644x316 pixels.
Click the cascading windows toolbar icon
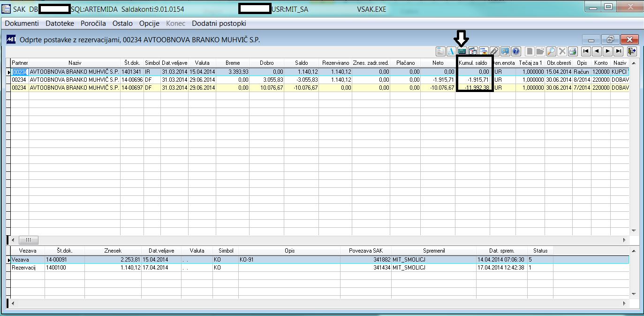484,51
